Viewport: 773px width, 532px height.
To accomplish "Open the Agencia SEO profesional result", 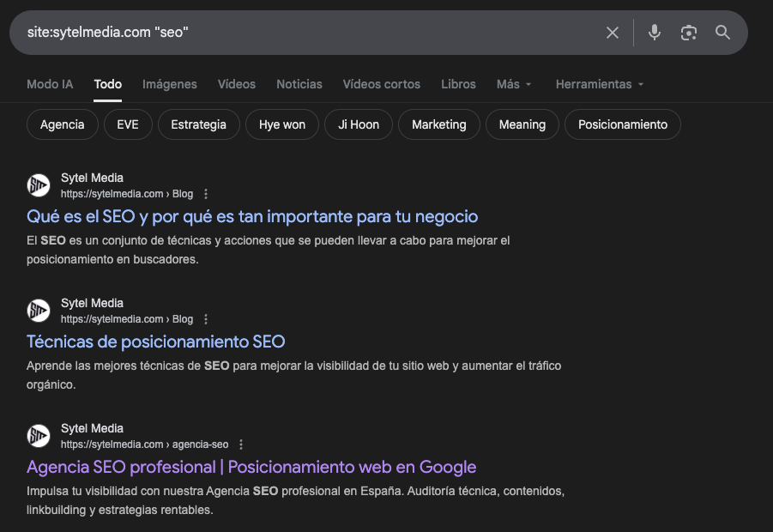I will pos(249,467).
